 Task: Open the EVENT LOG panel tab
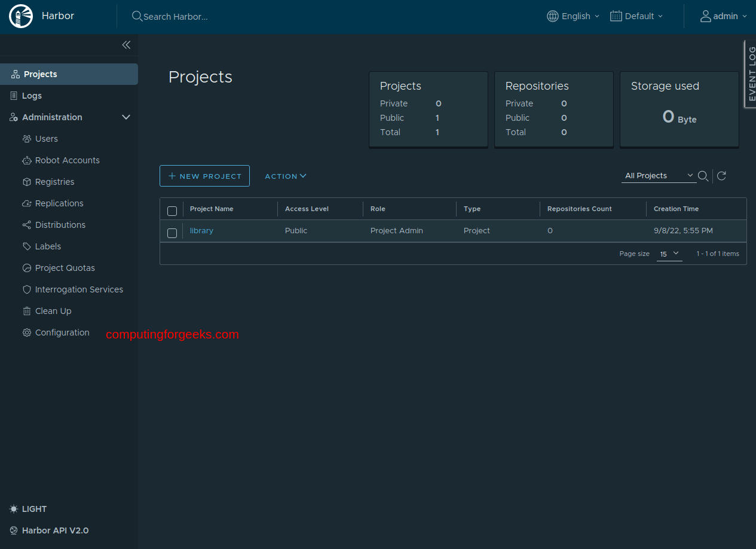[x=751, y=73]
